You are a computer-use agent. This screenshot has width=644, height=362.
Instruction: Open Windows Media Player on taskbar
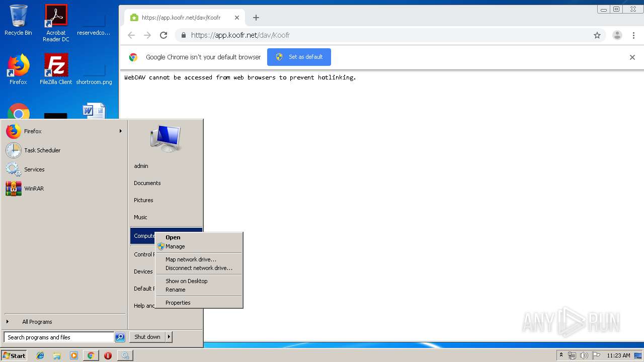tap(74, 355)
